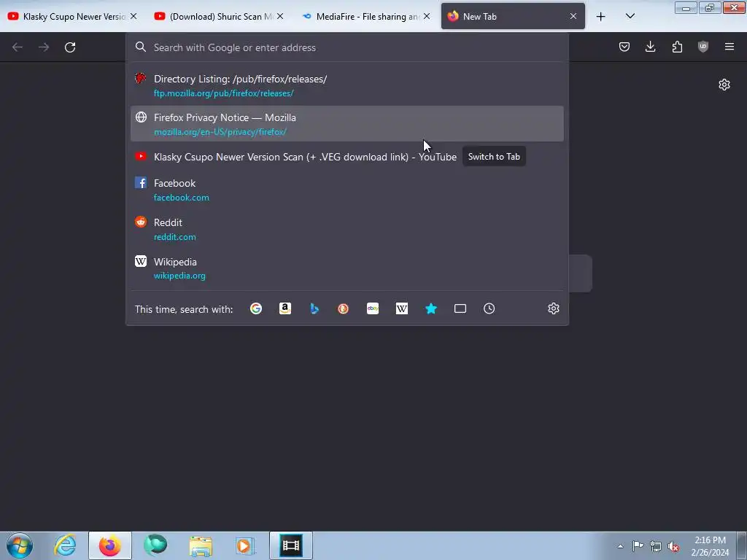Image resolution: width=747 pixels, height=560 pixels.
Task: Open the Facebook suggestion
Action: click(x=347, y=190)
